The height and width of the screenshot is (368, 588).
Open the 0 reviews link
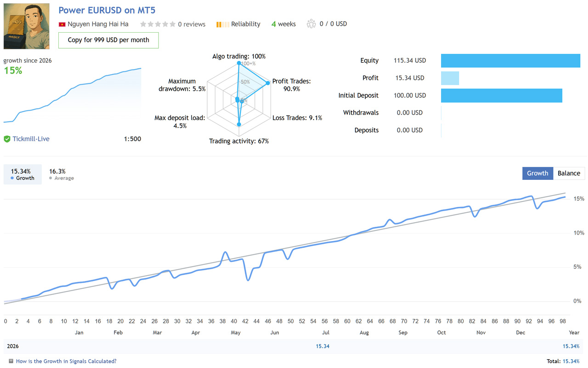(192, 24)
